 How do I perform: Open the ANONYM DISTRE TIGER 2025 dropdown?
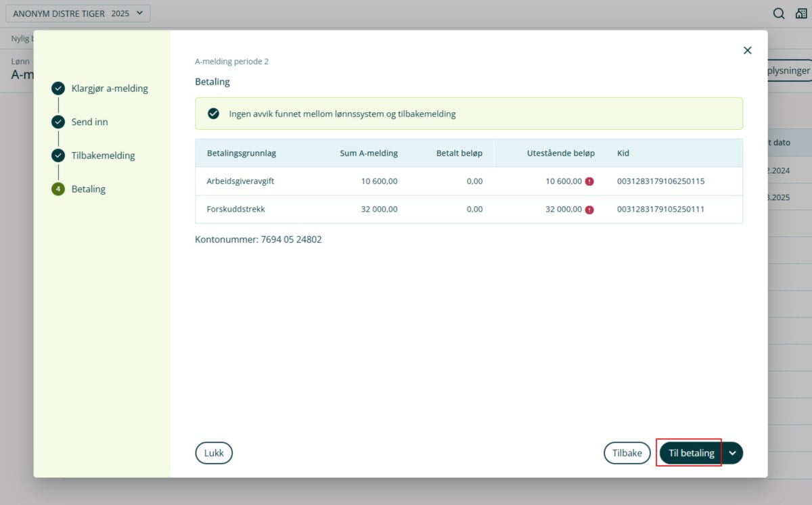coord(78,14)
